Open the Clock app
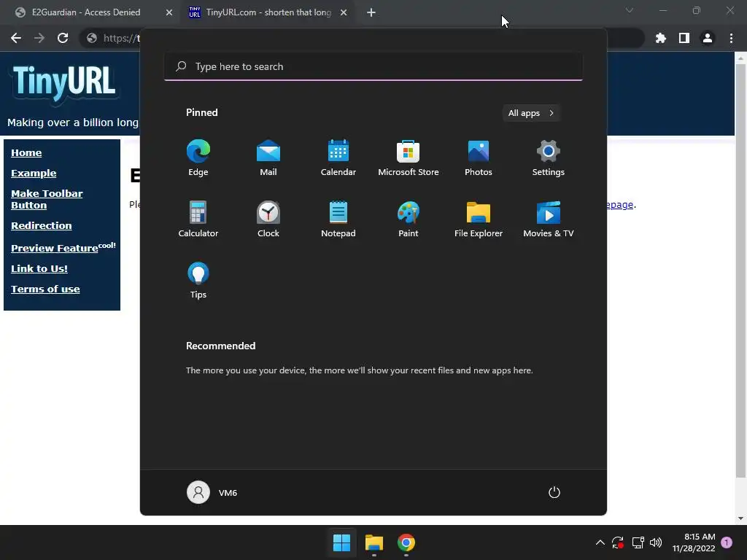Screen dimensions: 747x560 [268, 219]
